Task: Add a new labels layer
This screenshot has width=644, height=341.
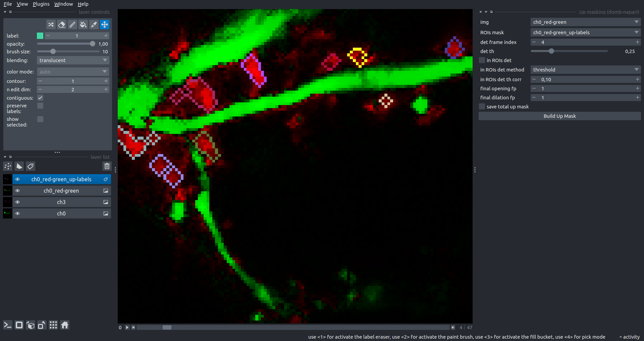Action: click(x=31, y=166)
